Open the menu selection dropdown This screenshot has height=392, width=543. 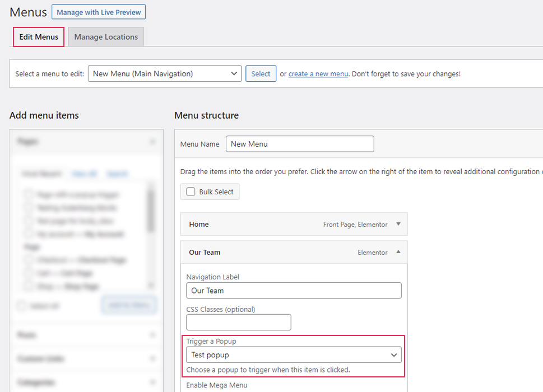[x=164, y=73]
